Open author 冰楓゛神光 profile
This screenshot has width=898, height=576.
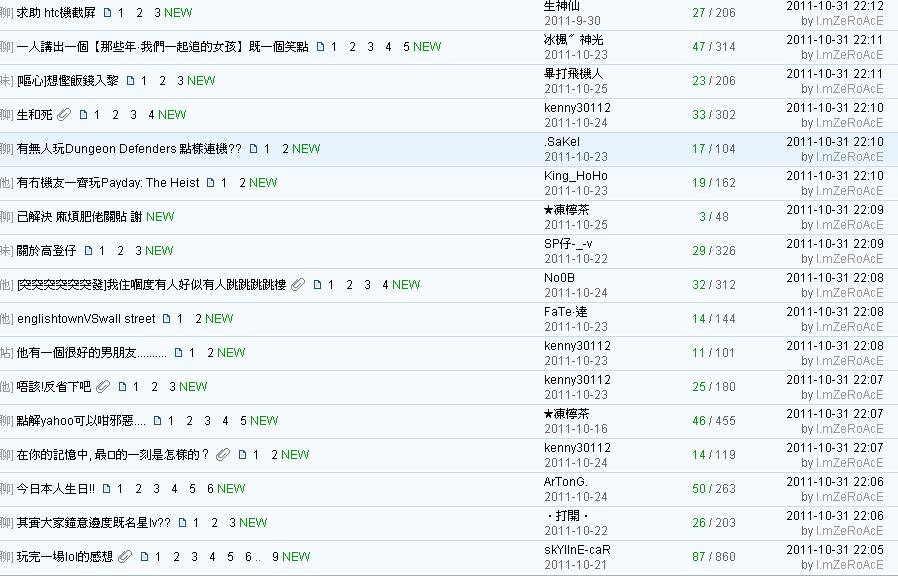(573, 40)
